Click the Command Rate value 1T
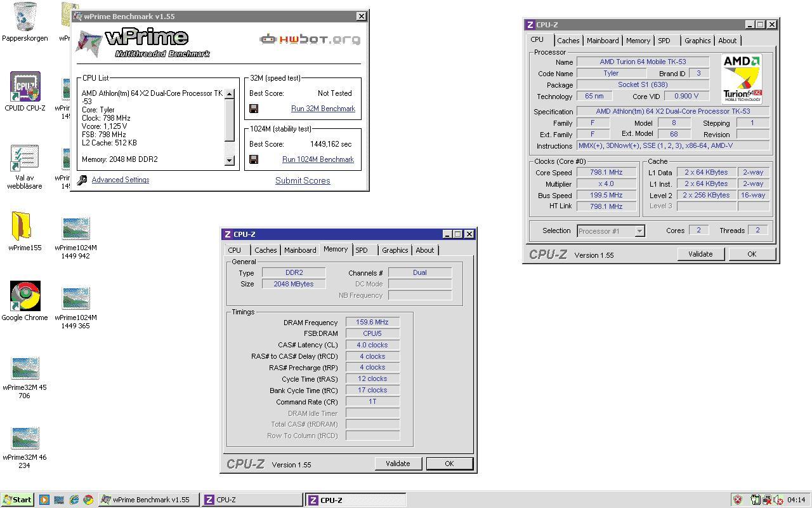The width and height of the screenshot is (812, 508). pyautogui.click(x=372, y=402)
